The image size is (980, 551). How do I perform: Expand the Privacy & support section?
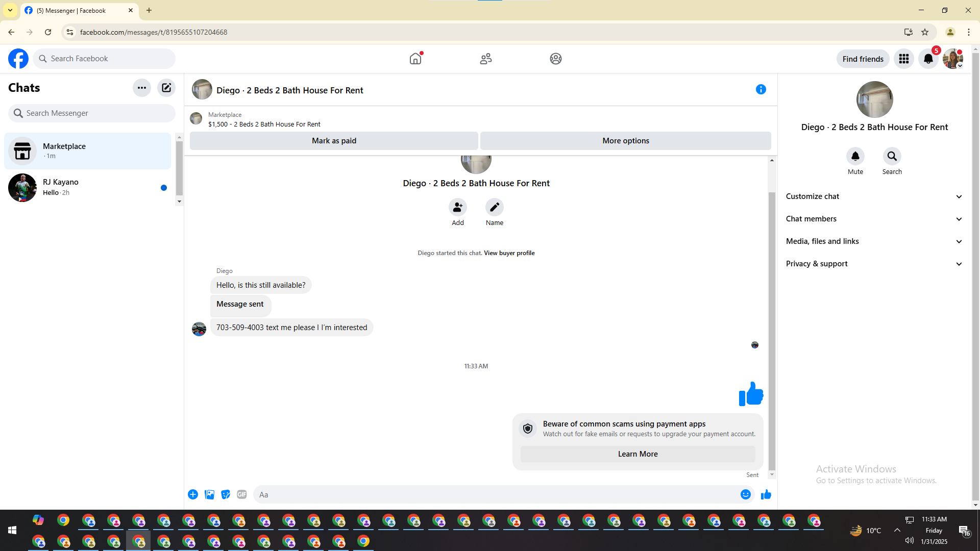874,264
